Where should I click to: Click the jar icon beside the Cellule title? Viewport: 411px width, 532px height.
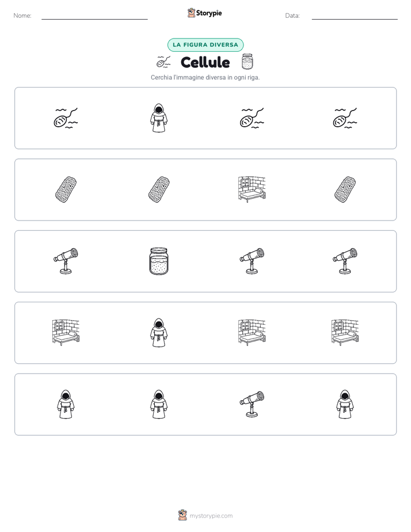tap(247, 62)
